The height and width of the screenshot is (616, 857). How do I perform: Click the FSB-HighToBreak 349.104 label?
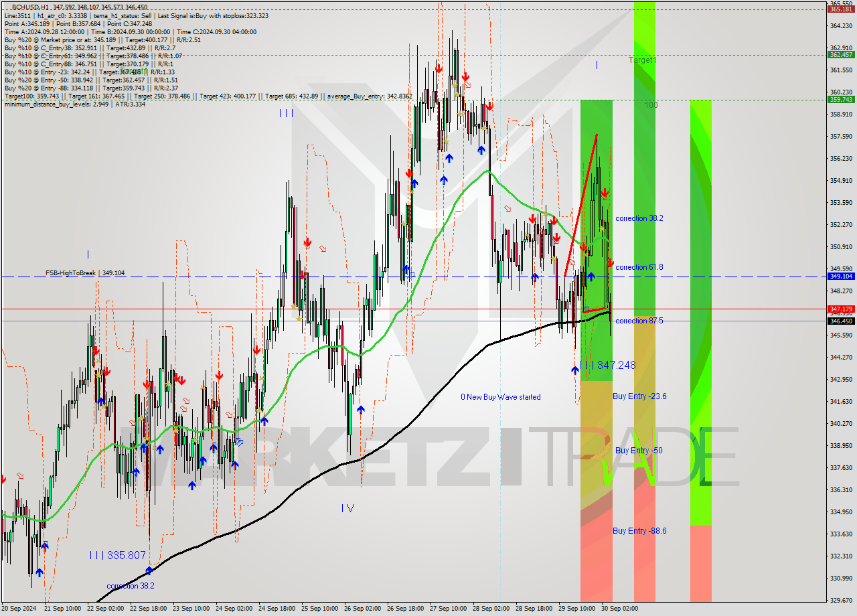point(85,273)
